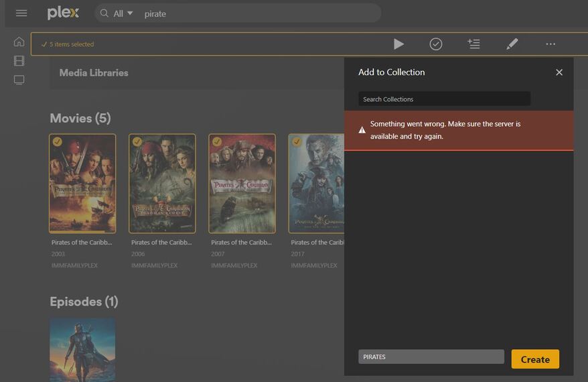Click the Add to Collection title

coord(392,72)
